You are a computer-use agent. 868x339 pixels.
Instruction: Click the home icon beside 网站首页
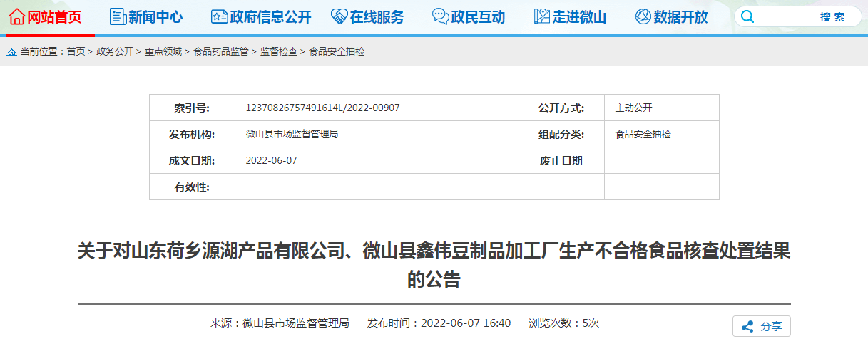coord(17,16)
